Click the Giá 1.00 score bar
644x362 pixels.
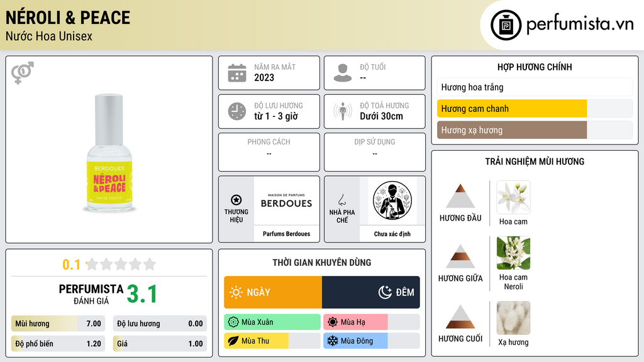click(x=160, y=344)
